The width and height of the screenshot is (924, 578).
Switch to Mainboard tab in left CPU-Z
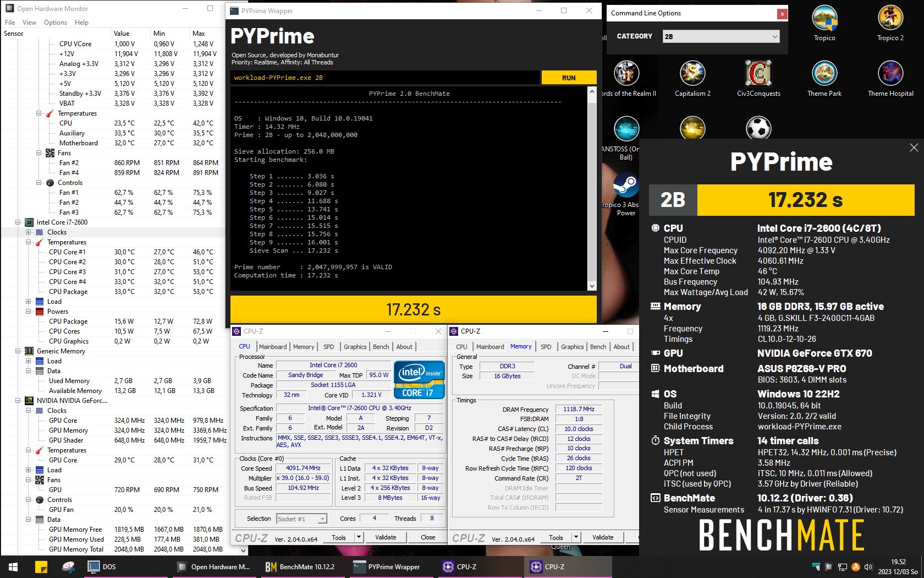[x=273, y=347]
